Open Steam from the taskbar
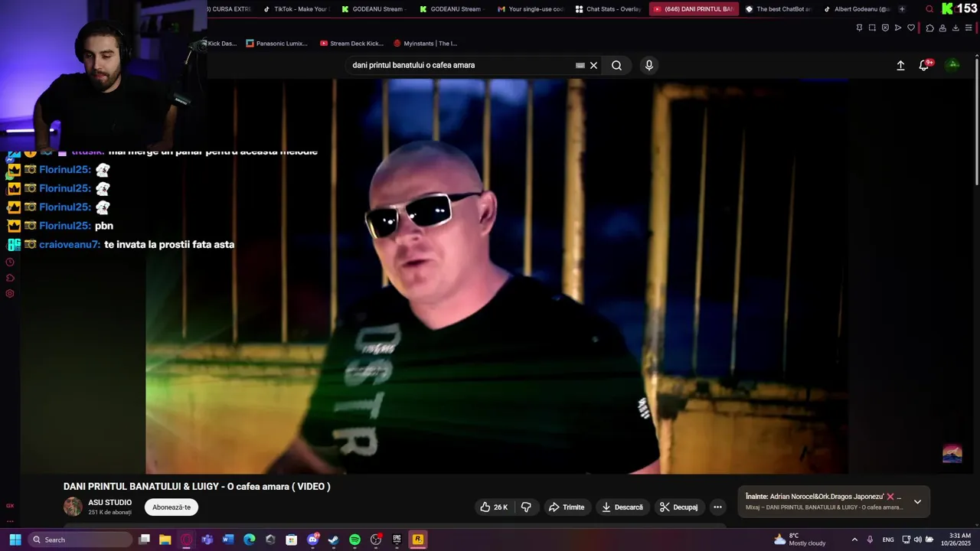This screenshot has height=551, width=980. 333,540
